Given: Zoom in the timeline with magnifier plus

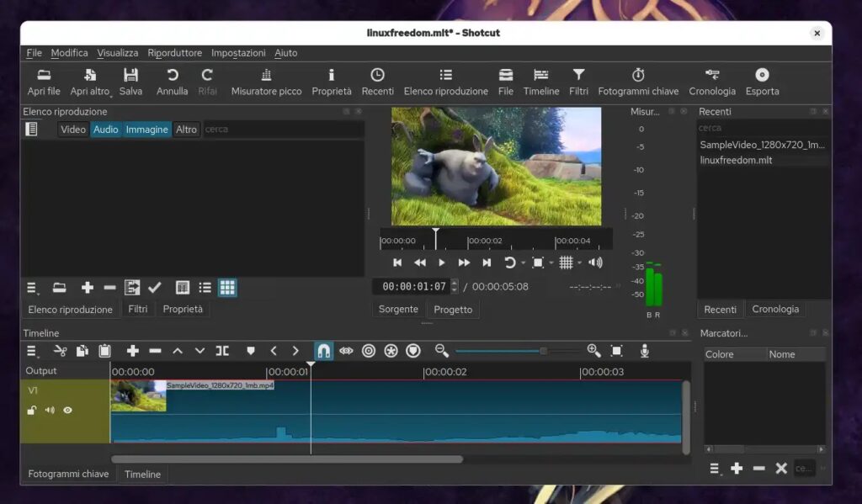Looking at the screenshot, I should [593, 351].
